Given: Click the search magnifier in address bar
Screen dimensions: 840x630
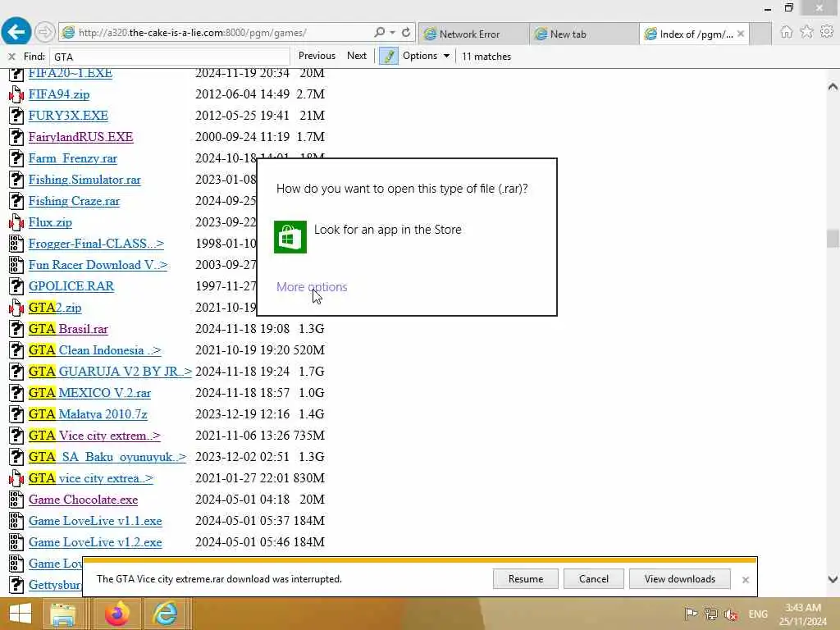Looking at the screenshot, I should click(x=379, y=33).
